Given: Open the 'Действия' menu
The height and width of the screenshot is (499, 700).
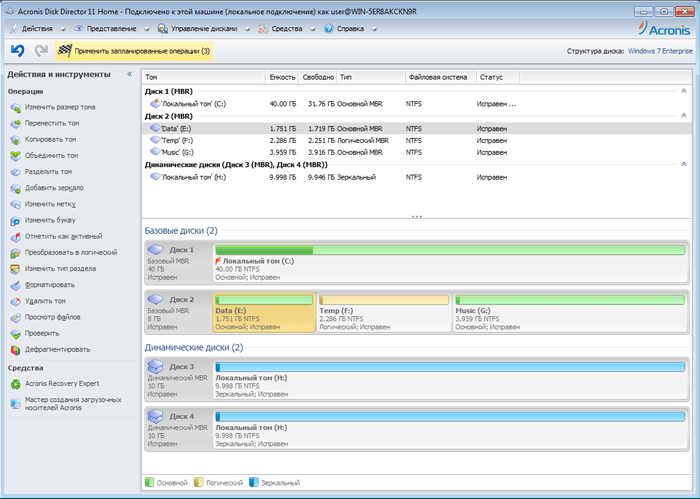Looking at the screenshot, I should click(x=37, y=29).
